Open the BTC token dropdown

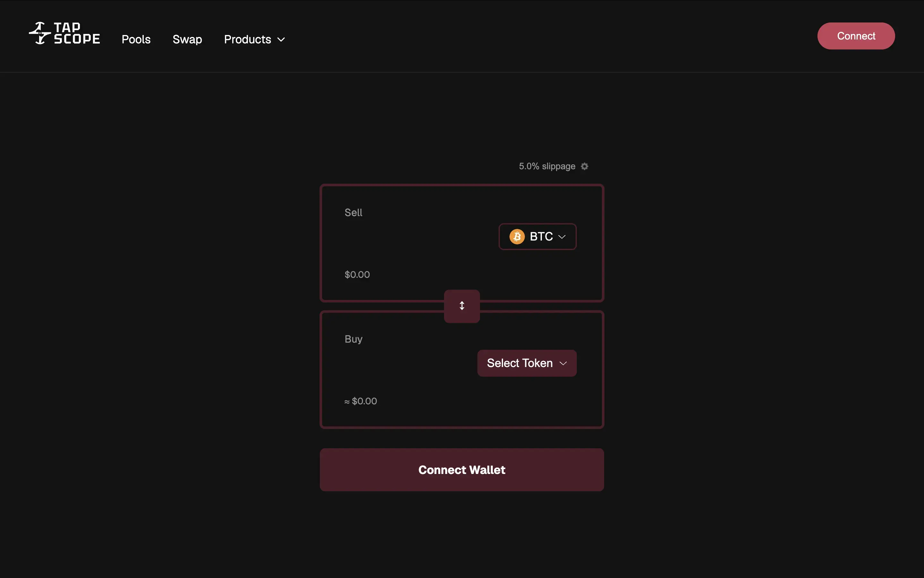pos(537,237)
